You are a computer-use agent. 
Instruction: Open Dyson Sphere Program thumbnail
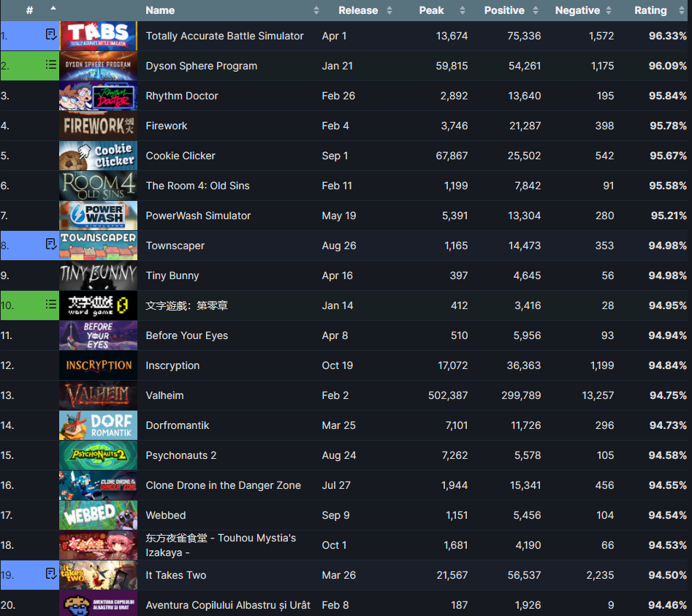coord(98,66)
